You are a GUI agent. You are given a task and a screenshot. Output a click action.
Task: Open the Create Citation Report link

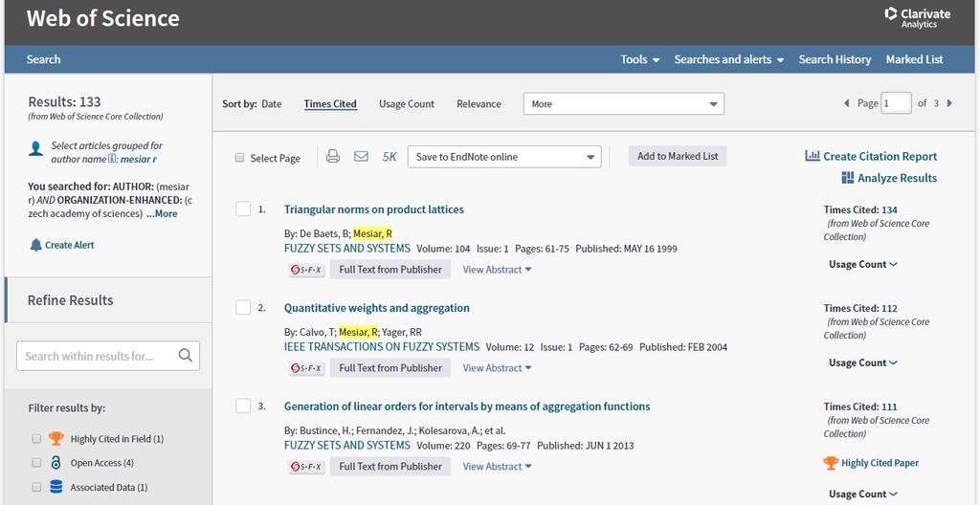tap(880, 156)
